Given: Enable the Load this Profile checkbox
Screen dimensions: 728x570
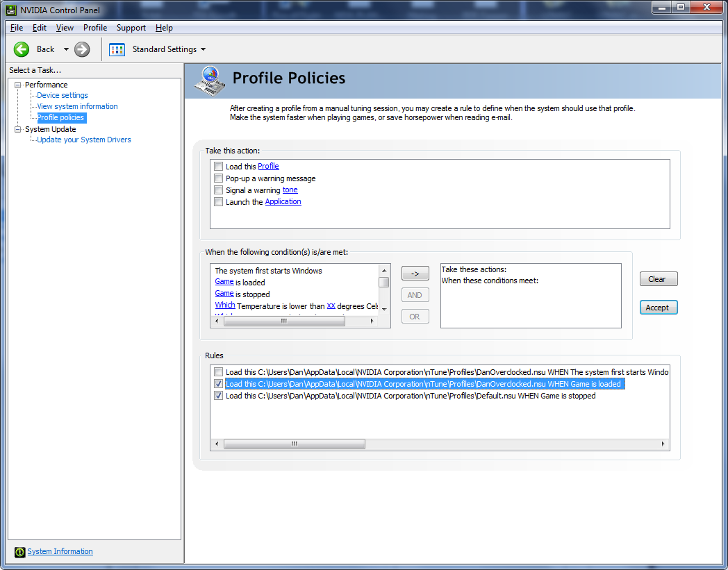Looking at the screenshot, I should coord(218,166).
